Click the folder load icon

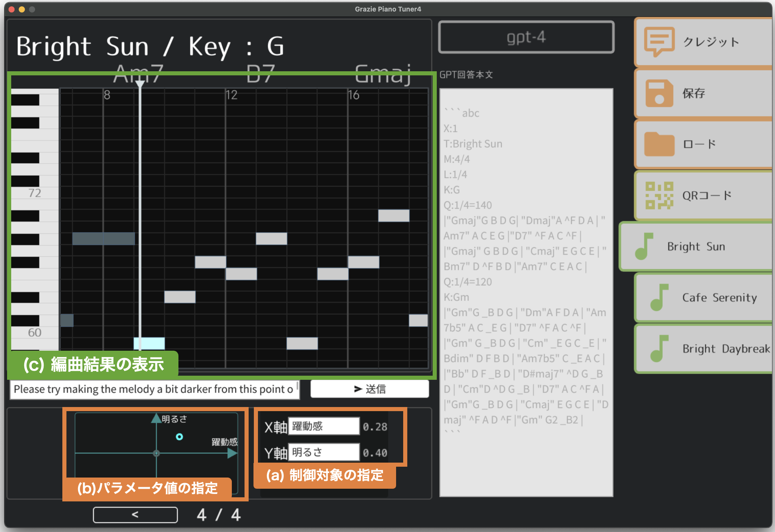(659, 144)
